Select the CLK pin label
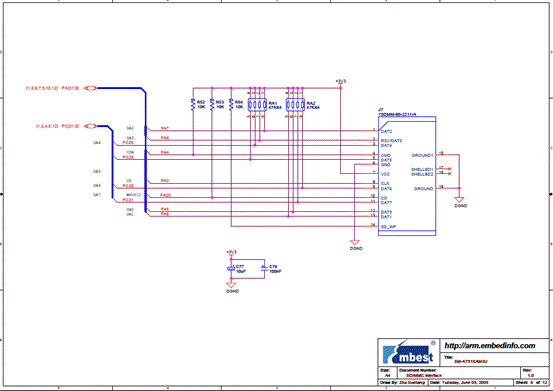 pos(385,184)
